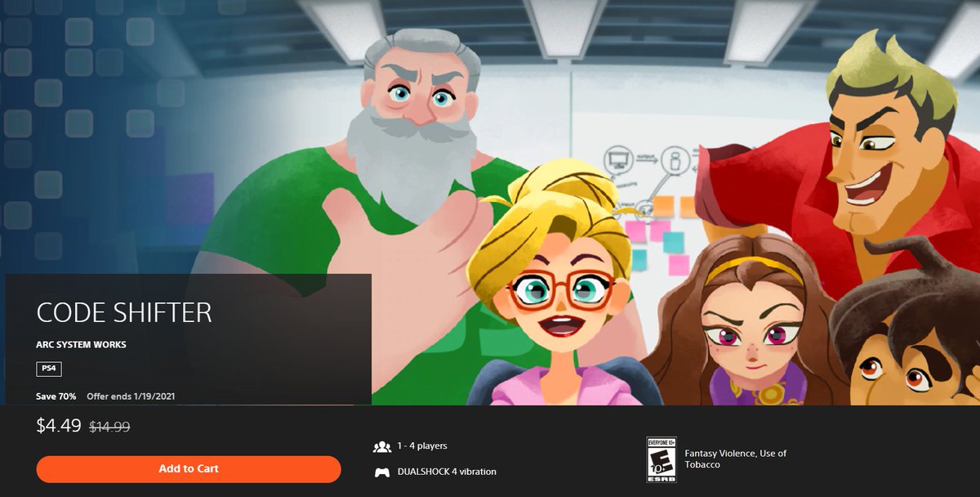Click the controller icon for DUALSHOCK 4 vibration
The height and width of the screenshot is (497, 980).
click(x=381, y=472)
